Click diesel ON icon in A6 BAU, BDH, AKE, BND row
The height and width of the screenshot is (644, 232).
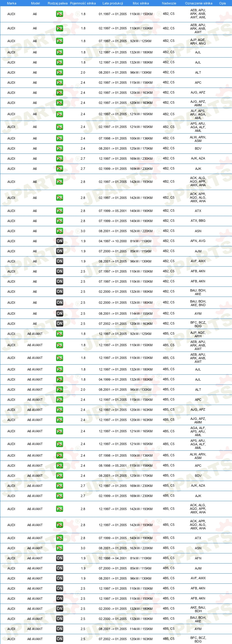tap(60, 303)
